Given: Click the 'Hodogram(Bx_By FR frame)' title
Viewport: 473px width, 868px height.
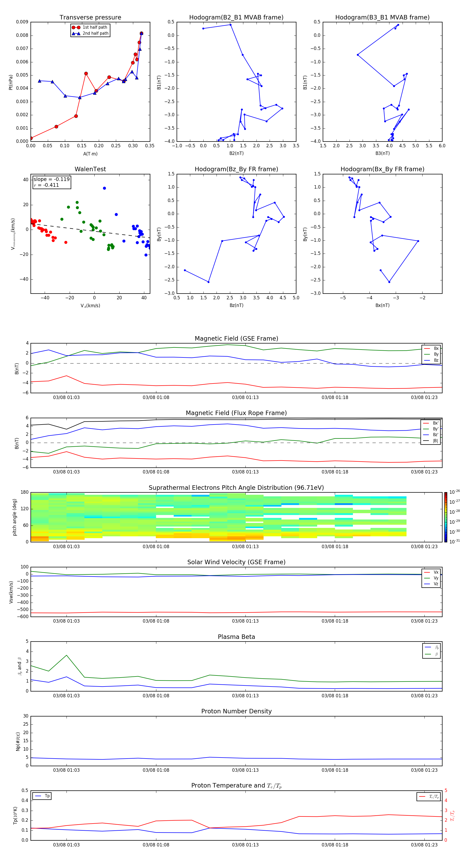Looking at the screenshot, I should point(382,169).
